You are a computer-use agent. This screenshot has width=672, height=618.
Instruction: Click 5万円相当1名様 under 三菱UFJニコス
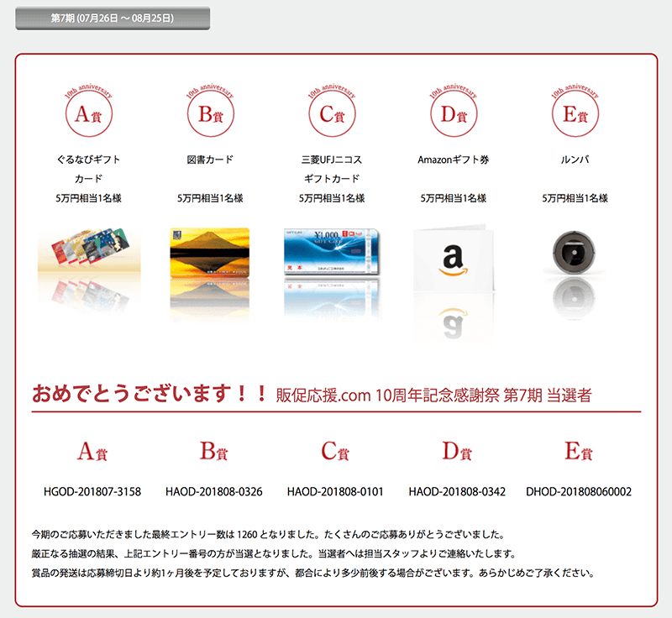point(332,198)
